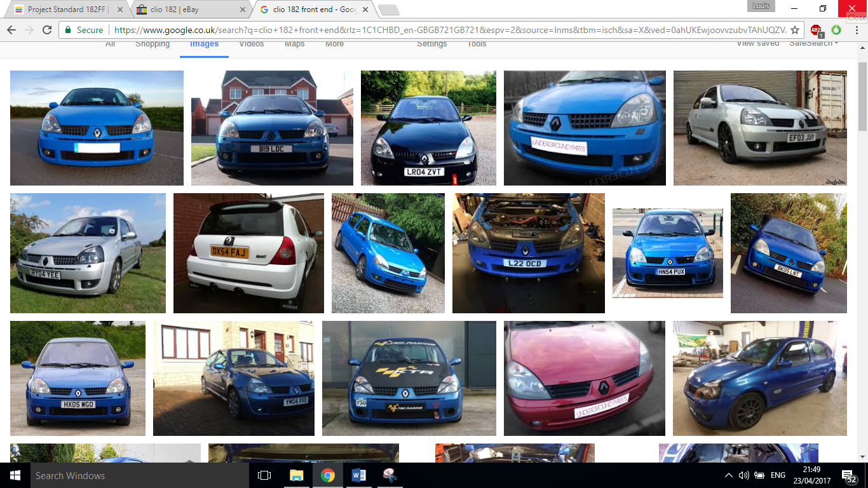Open the Adblock Plus extension icon
Image resolution: width=868 pixels, height=488 pixels.
click(816, 30)
